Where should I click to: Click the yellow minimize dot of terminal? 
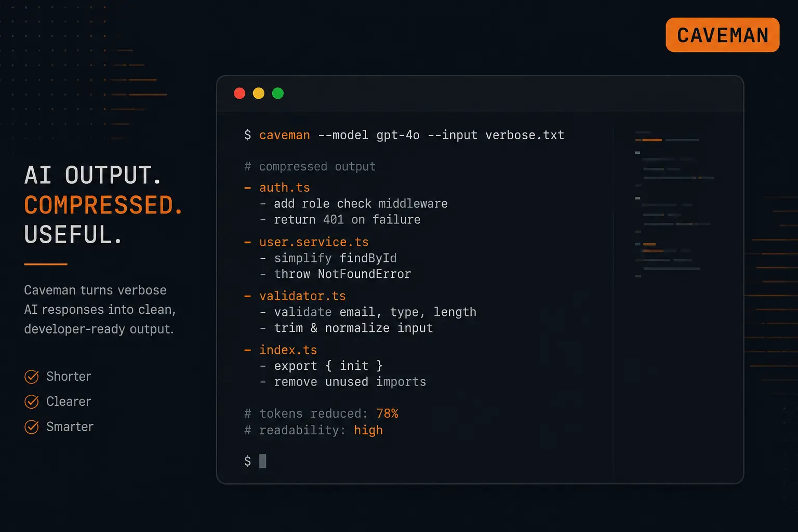click(x=259, y=93)
